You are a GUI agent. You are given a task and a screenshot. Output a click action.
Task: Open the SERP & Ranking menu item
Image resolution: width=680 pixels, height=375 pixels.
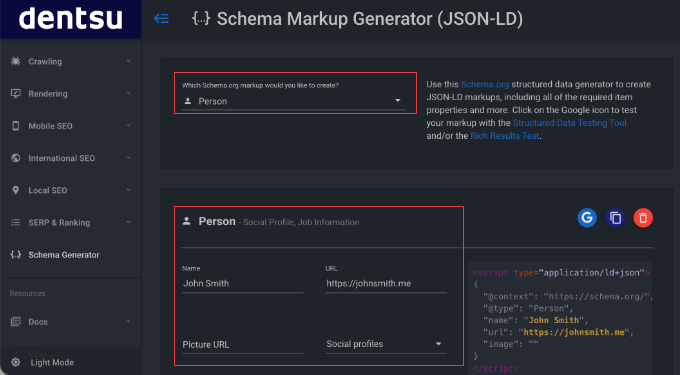(70, 222)
